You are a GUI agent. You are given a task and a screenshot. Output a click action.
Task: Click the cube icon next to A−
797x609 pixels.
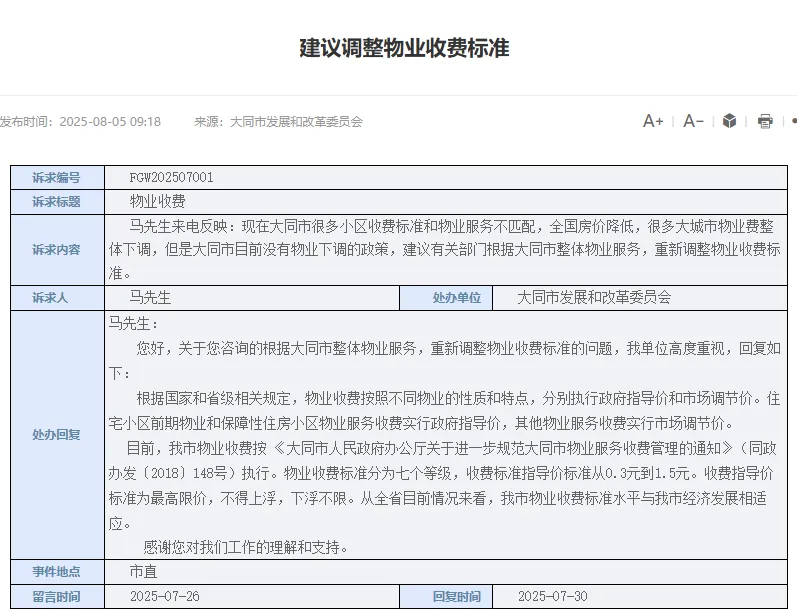click(x=729, y=121)
